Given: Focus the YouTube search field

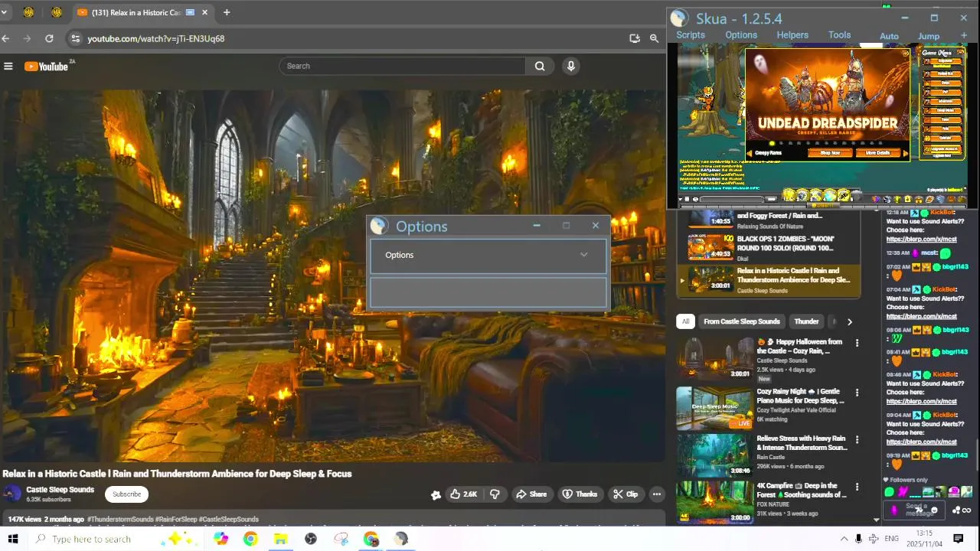Looking at the screenshot, I should pos(403,66).
